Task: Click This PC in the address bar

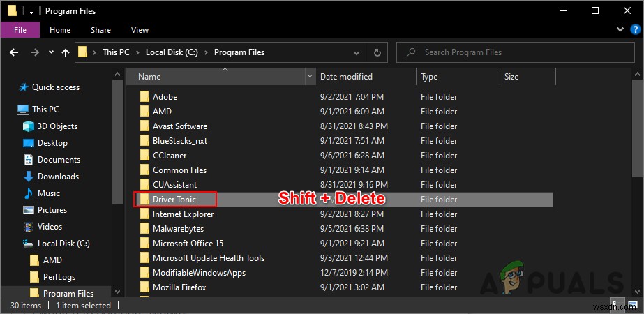Action: click(x=116, y=52)
